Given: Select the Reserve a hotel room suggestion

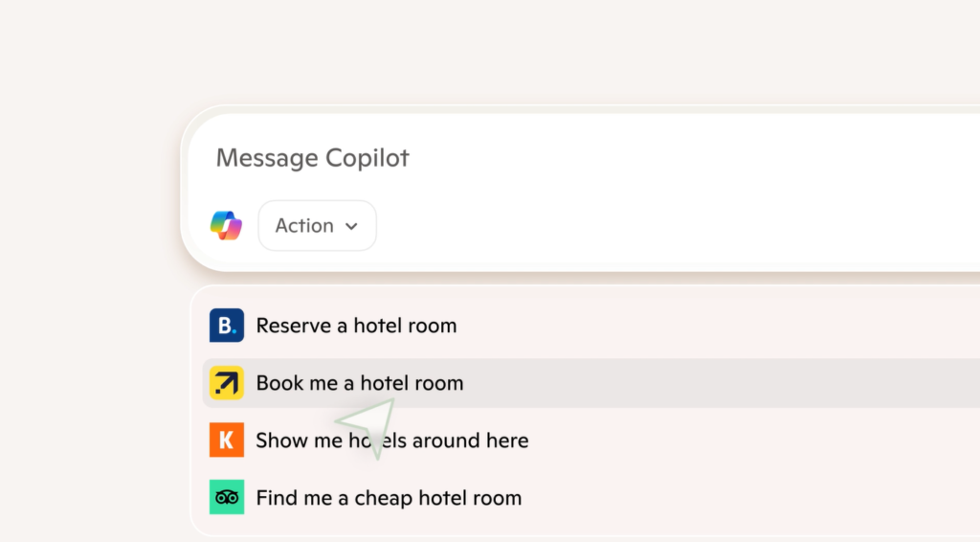Looking at the screenshot, I should click(356, 326).
